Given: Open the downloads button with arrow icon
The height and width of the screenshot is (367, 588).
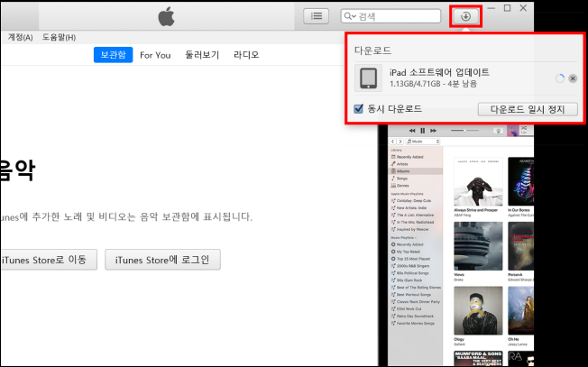Looking at the screenshot, I should pyautogui.click(x=465, y=16).
